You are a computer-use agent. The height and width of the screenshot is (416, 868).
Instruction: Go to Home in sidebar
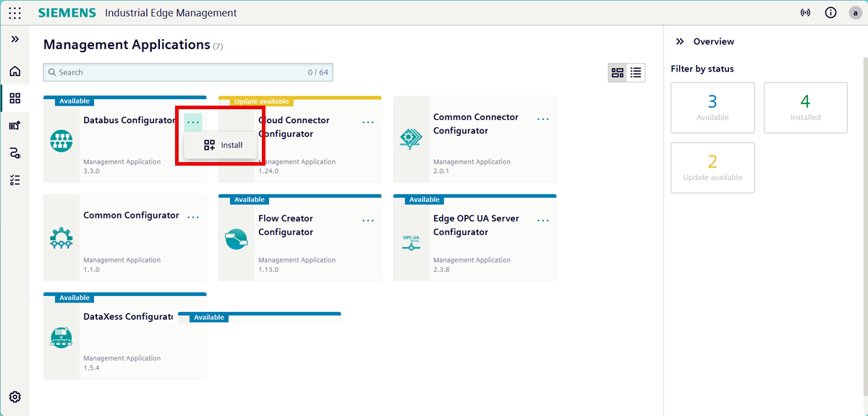point(15,72)
